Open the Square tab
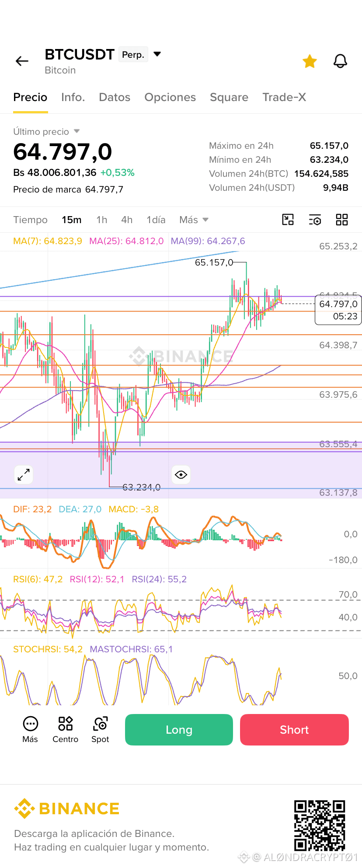 point(229,97)
